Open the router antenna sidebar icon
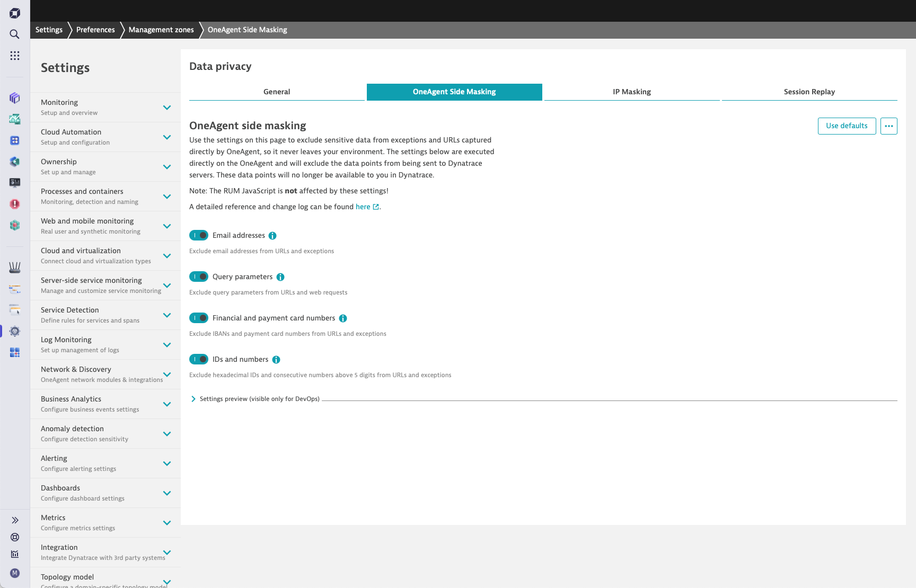This screenshot has width=916, height=588. point(14,267)
